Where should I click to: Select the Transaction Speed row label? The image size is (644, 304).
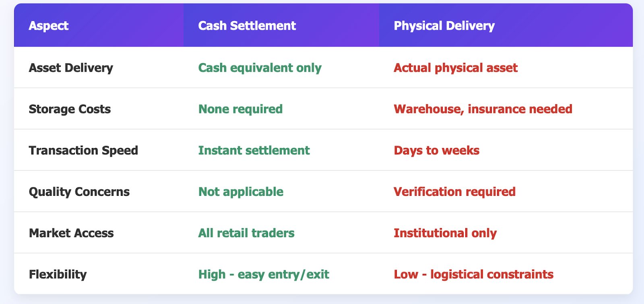tap(83, 150)
